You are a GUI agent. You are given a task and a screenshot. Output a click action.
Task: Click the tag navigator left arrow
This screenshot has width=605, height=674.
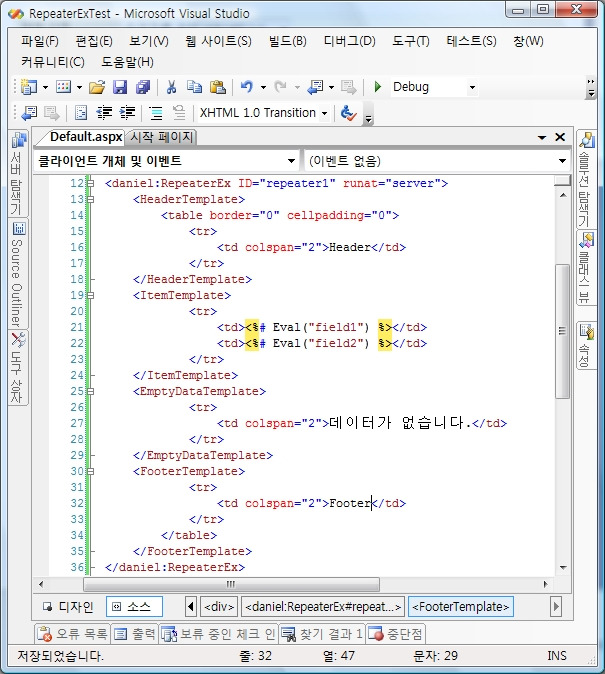(190, 607)
